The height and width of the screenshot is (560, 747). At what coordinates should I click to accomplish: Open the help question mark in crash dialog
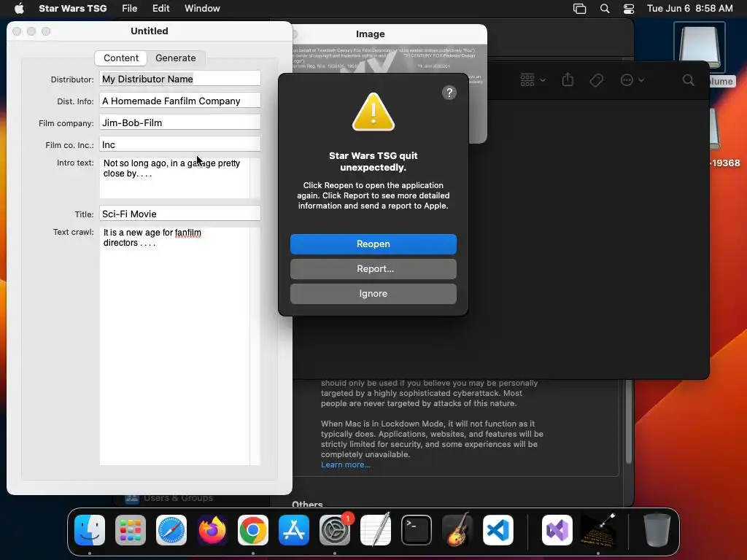pos(449,93)
